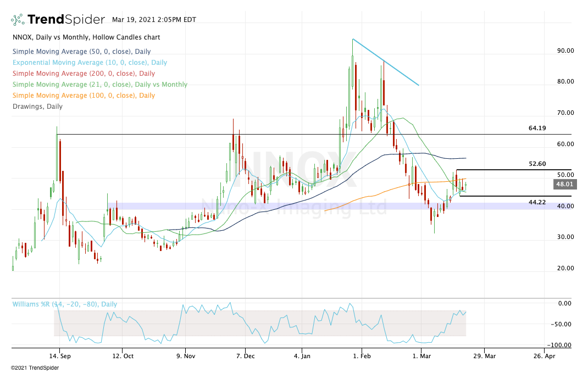588x373 pixels.
Task: Click the TrendSpider brand name text
Action: [x=66, y=19]
